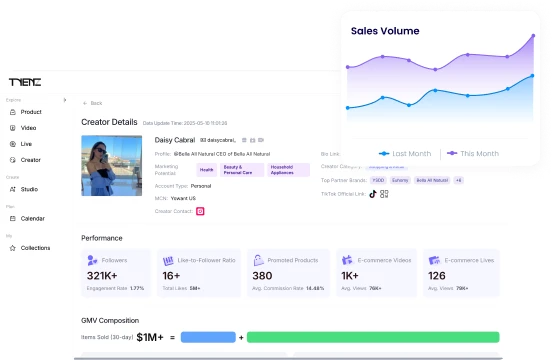Click the 1K+ e-commerce videos value
The image size is (552, 360).
point(350,276)
